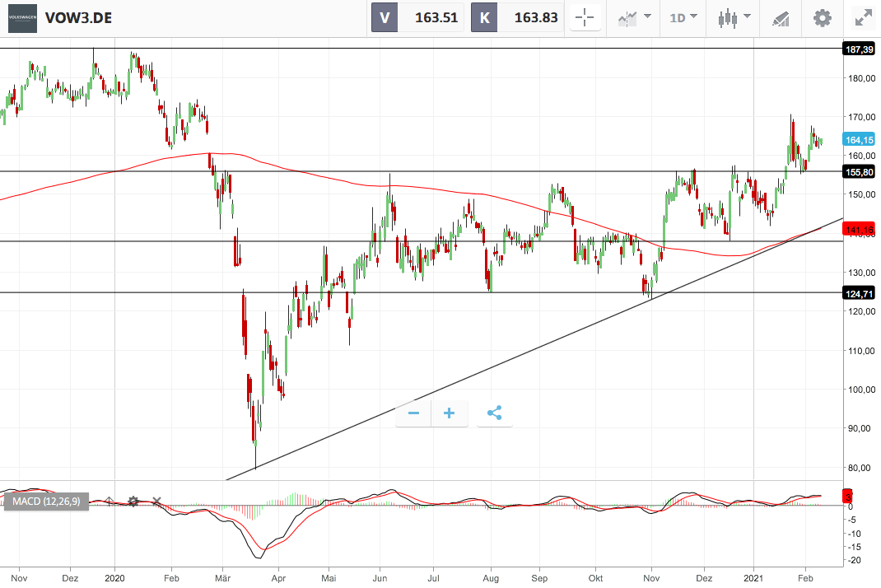Click the Volkswagen logo thumbnail
Screen dimensions: 881x588
(22, 18)
